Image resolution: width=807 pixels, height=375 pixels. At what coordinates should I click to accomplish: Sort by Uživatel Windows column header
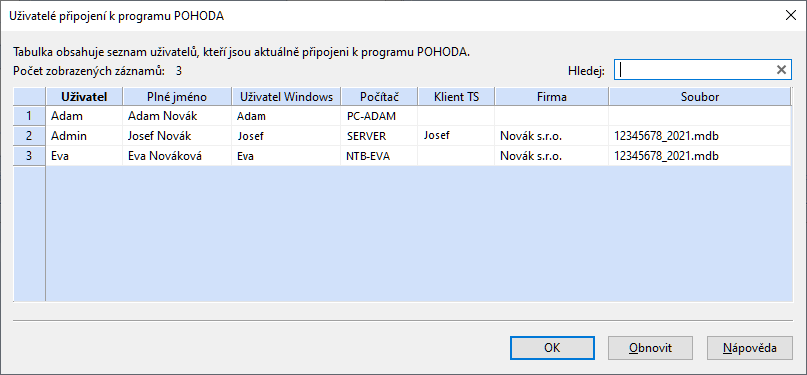(286, 97)
